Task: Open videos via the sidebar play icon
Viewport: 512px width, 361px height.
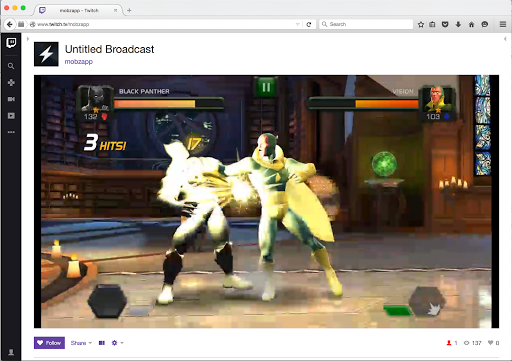Action: [11, 116]
